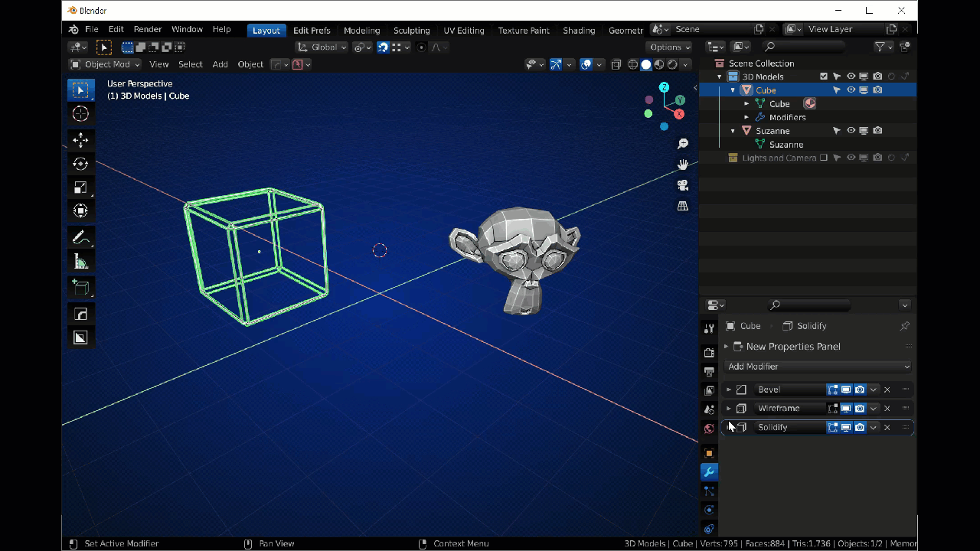Toggle Wireframe modifier edit mode display
The height and width of the screenshot is (551, 980).
(833, 409)
